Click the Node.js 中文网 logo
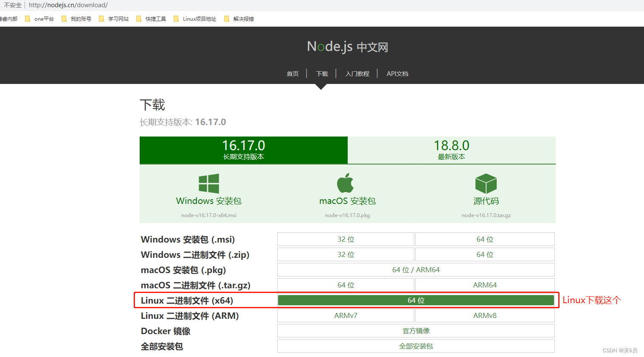The height and width of the screenshot is (357, 644). (347, 47)
